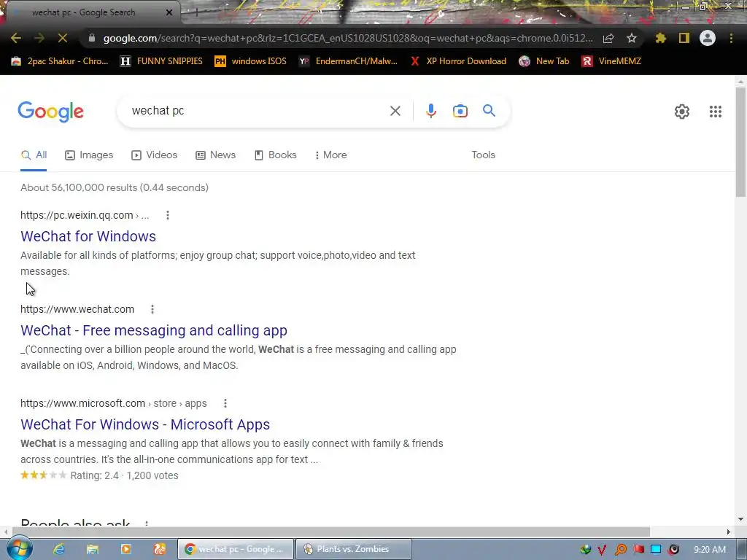Open the EndermanCH/Malw... bookmark
This screenshot has width=747, height=560.
click(x=348, y=61)
